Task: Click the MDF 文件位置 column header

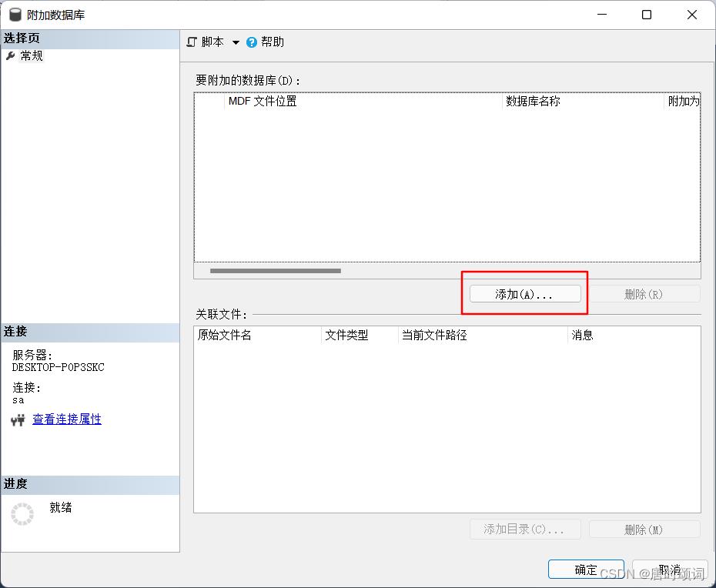Action: pyautogui.click(x=363, y=101)
